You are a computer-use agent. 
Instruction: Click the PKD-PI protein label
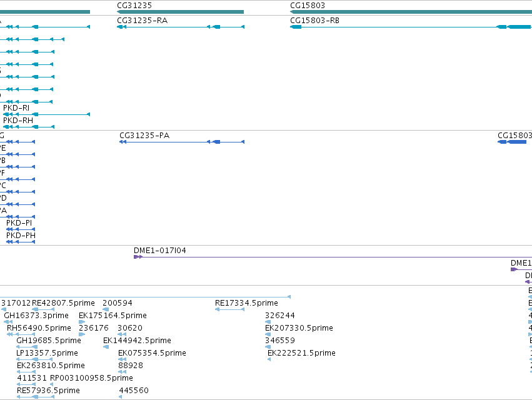[19, 223]
